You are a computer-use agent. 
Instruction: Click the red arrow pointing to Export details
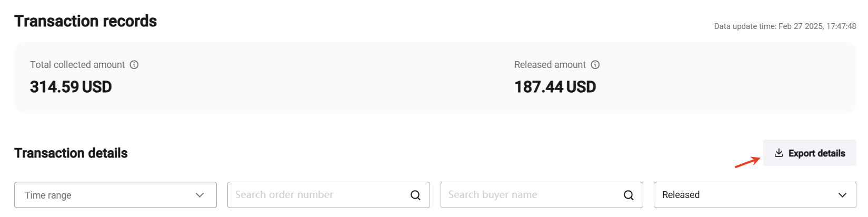click(747, 162)
